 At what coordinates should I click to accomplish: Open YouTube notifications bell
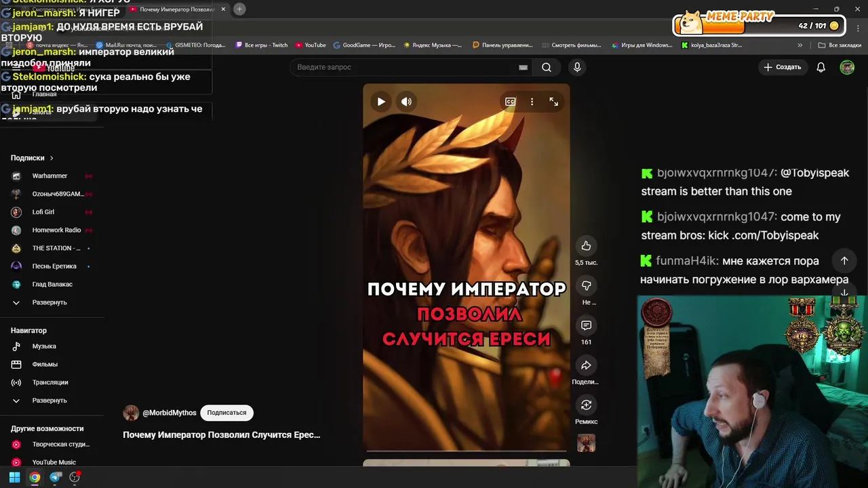[x=821, y=67]
